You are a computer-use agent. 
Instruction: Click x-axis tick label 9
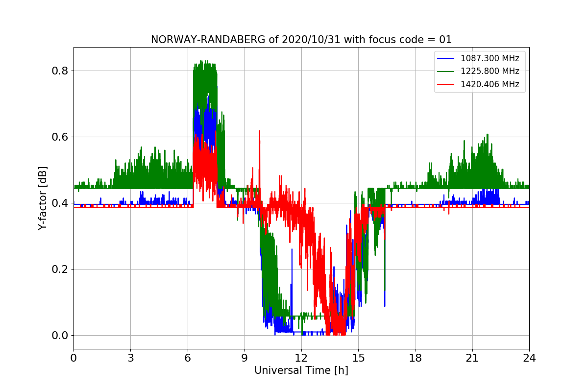(245, 358)
